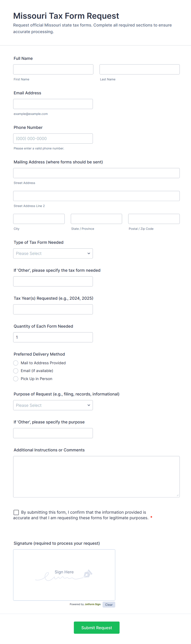This screenshot has height=644, width=191.
Task: Click the Postal / Zip Code field
Action: [154, 219]
